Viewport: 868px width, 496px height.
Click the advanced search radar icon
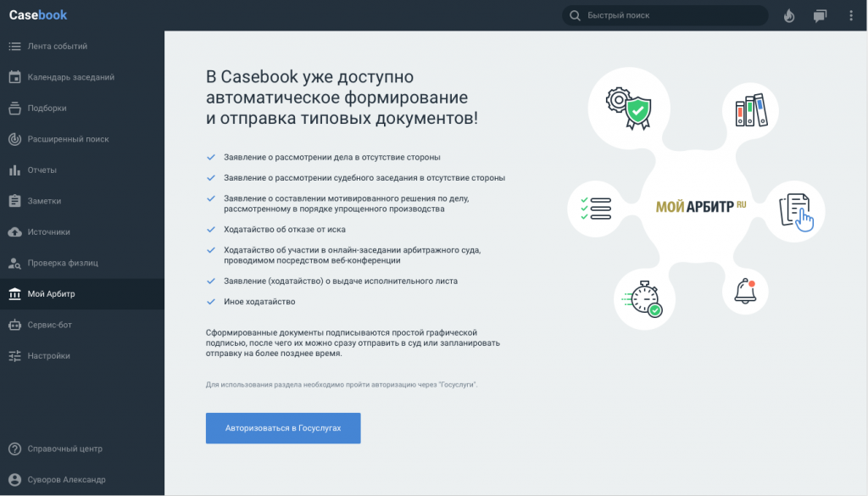[15, 139]
